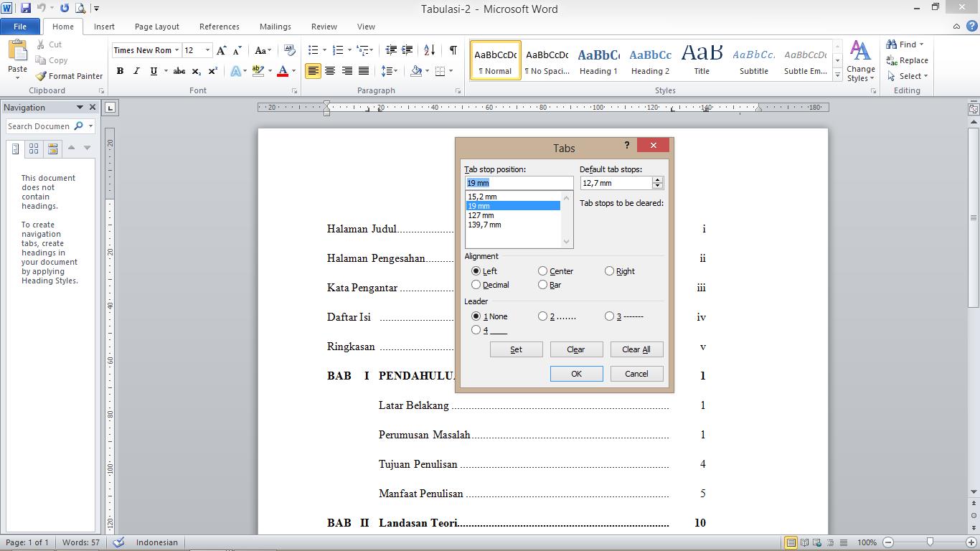The width and height of the screenshot is (980, 551).
Task: Click the Paste icon
Action: pos(17,50)
